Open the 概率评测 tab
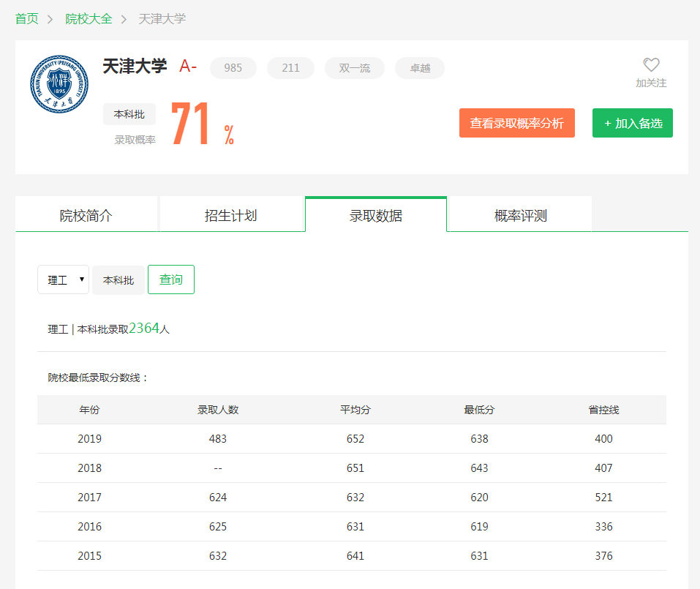This screenshot has width=700, height=589. (x=521, y=215)
